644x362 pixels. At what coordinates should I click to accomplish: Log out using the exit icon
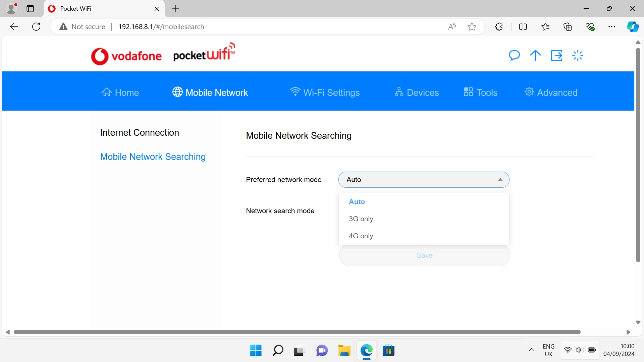(x=556, y=55)
